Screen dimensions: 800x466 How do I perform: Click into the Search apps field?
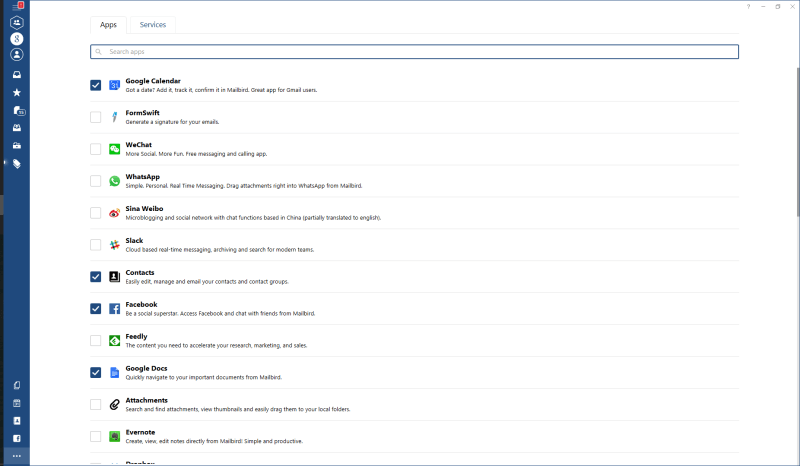tap(414, 52)
